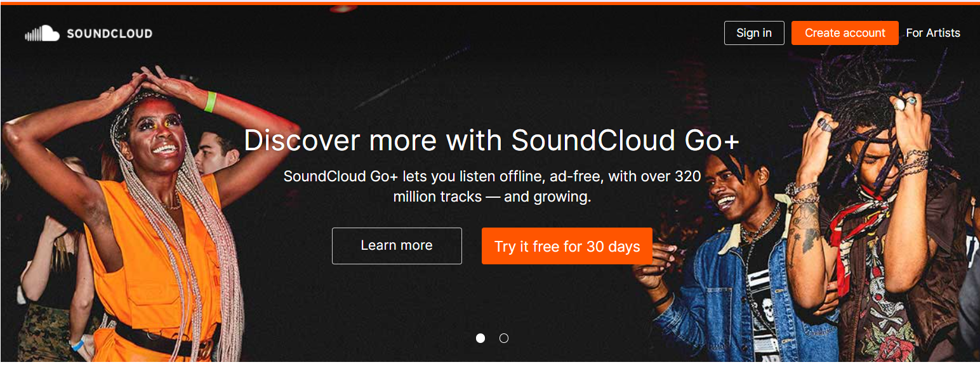The width and height of the screenshot is (980, 374).
Task: Switch to the second carousel slide dot
Action: pyautogui.click(x=504, y=339)
